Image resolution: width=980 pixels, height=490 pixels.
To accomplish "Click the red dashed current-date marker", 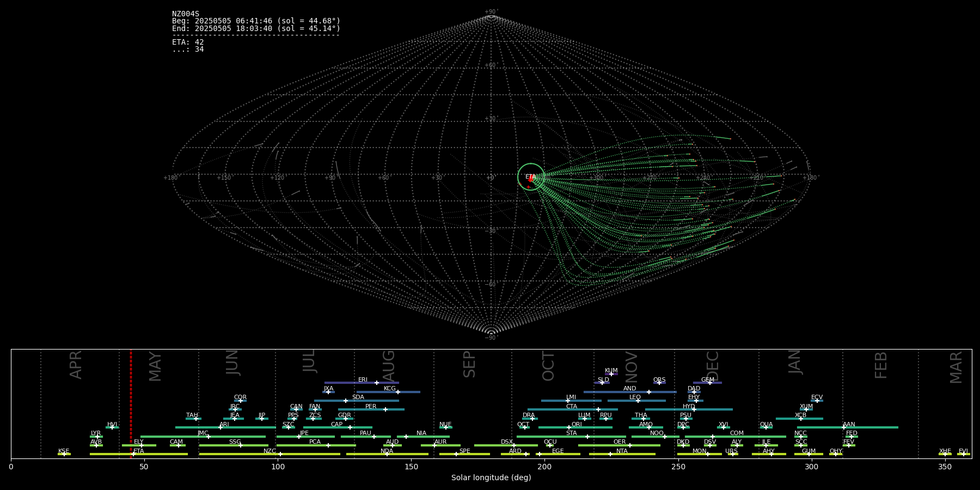I will tap(131, 403).
